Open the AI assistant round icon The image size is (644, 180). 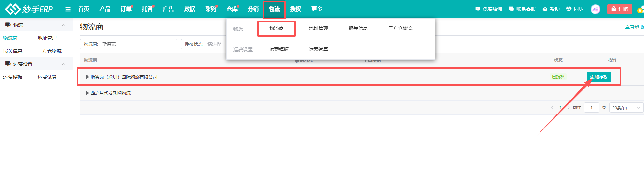(x=595, y=9)
